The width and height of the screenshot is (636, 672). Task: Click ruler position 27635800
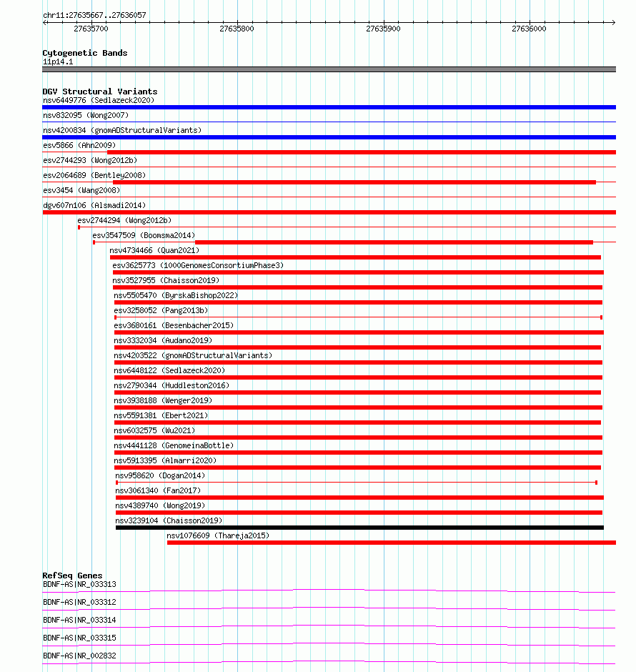click(x=237, y=29)
